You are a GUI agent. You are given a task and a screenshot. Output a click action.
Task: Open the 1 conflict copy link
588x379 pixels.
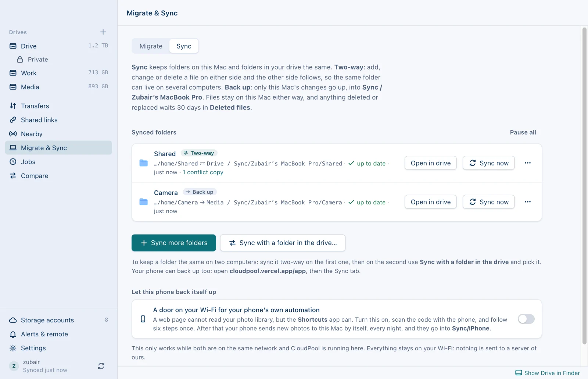click(203, 172)
